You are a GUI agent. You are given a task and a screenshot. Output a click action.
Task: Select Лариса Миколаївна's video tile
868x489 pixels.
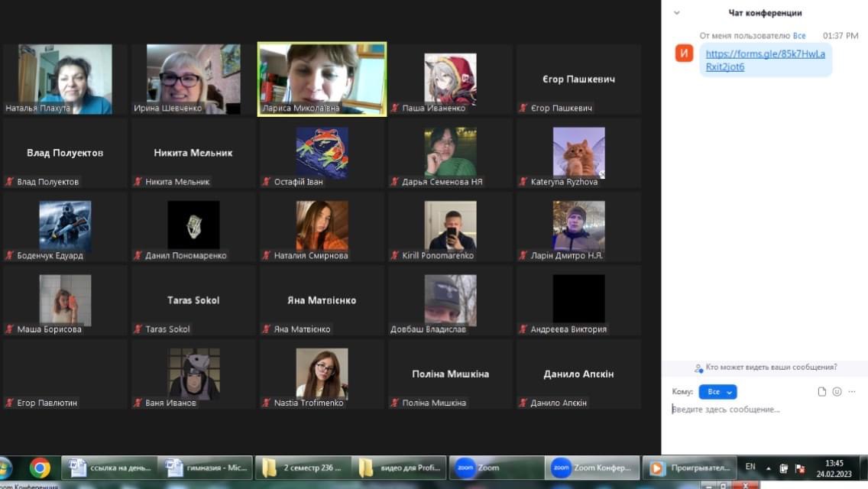pyautogui.click(x=322, y=79)
